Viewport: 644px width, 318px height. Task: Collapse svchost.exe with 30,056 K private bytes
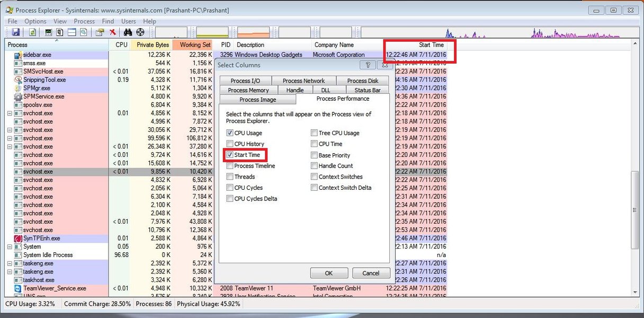point(10,130)
